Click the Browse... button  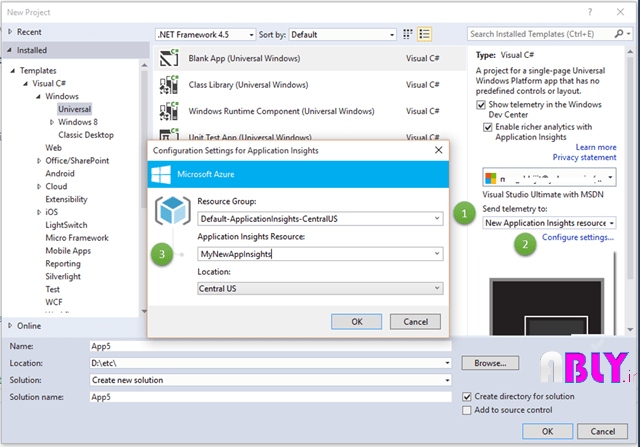[490, 363]
